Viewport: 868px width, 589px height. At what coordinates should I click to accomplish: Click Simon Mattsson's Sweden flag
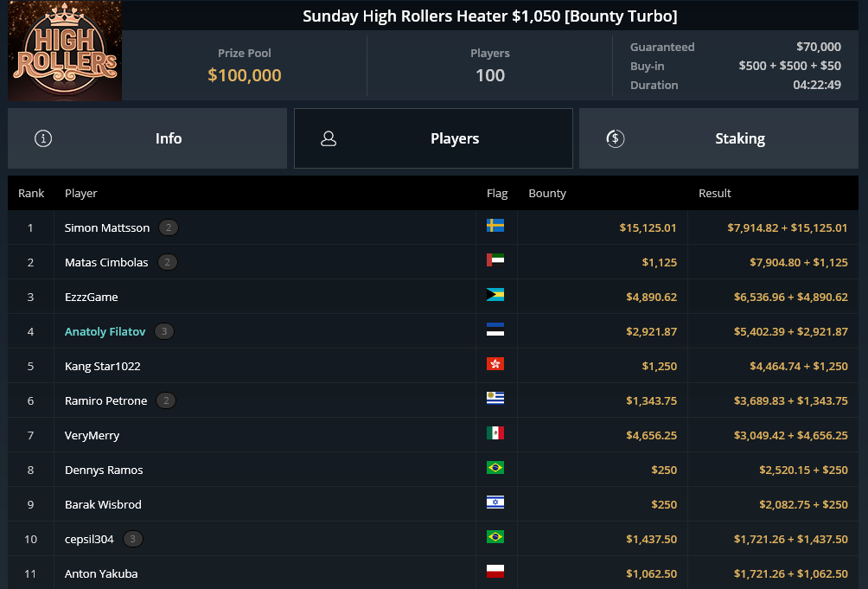495,225
